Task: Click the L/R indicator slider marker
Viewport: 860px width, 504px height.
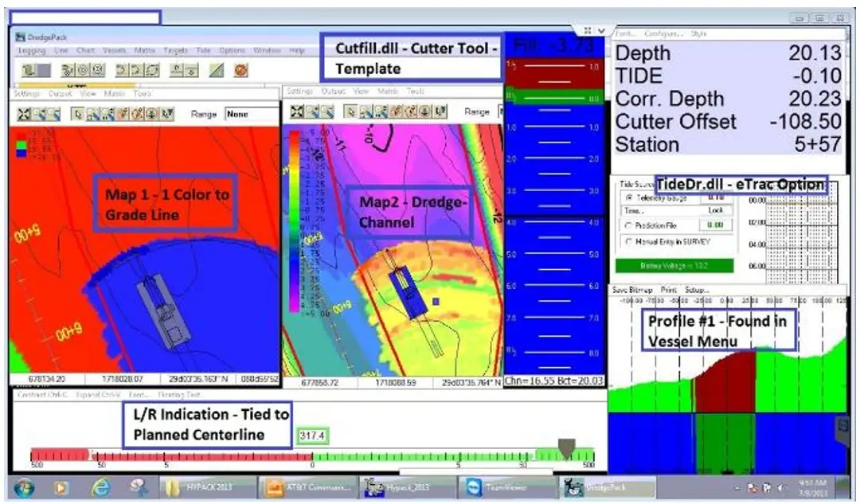Action: click(566, 448)
